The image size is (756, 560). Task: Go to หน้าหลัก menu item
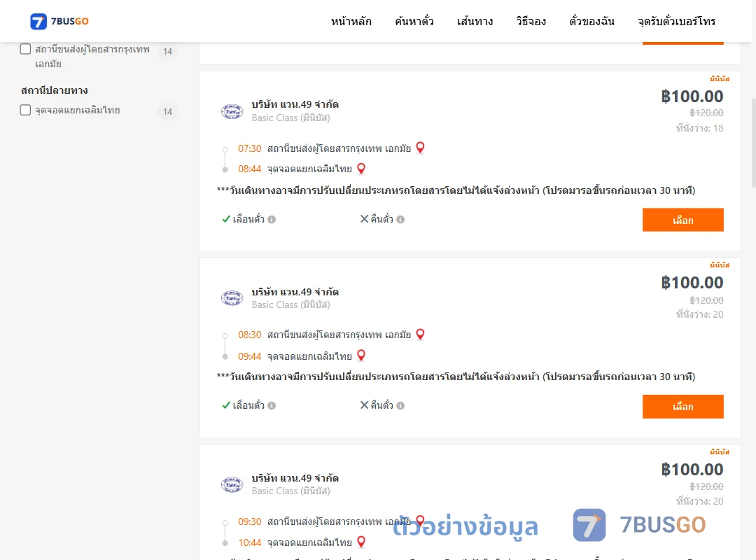[x=351, y=21]
